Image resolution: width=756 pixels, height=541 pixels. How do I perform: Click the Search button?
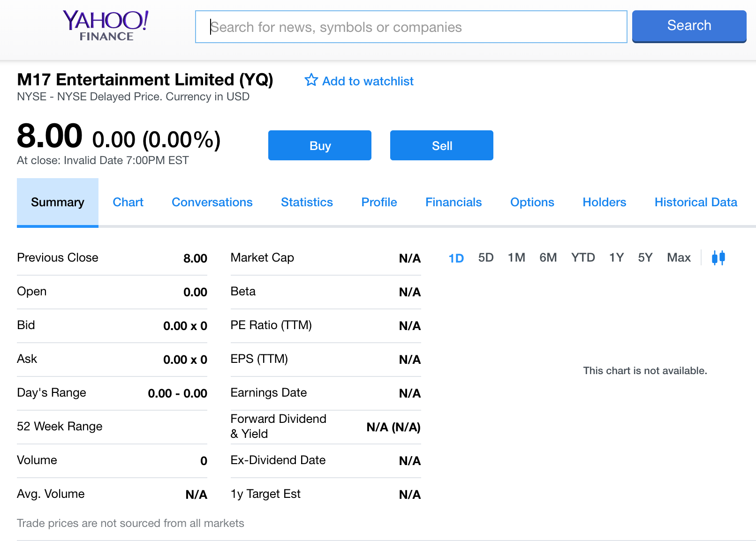click(689, 26)
